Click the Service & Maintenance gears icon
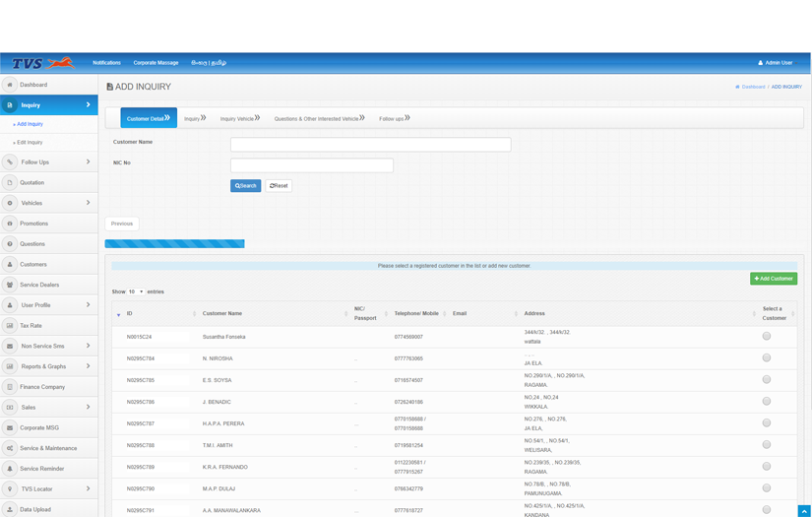 click(9, 448)
